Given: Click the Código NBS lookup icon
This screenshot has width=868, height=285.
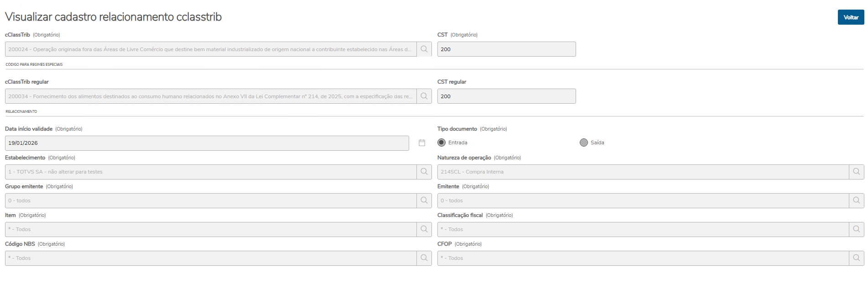Looking at the screenshot, I should (424, 258).
